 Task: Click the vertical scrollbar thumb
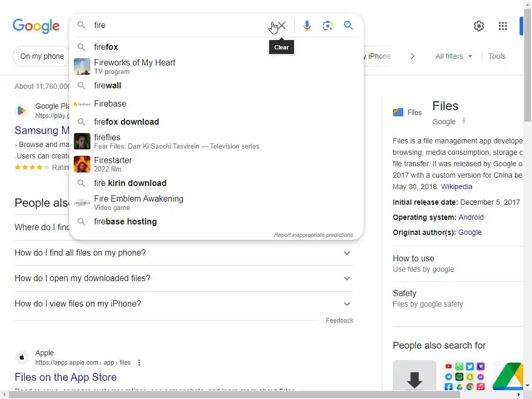(x=528, y=64)
